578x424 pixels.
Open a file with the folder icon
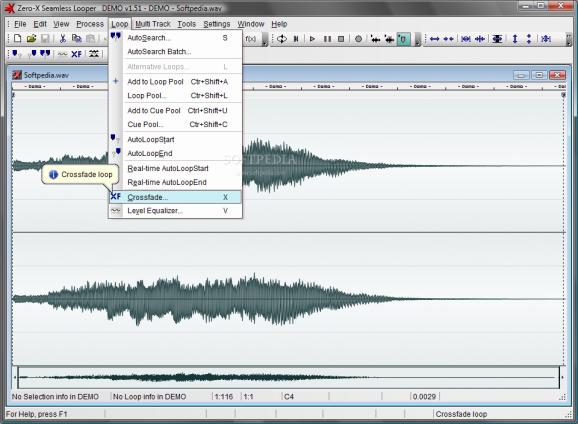click(31, 38)
